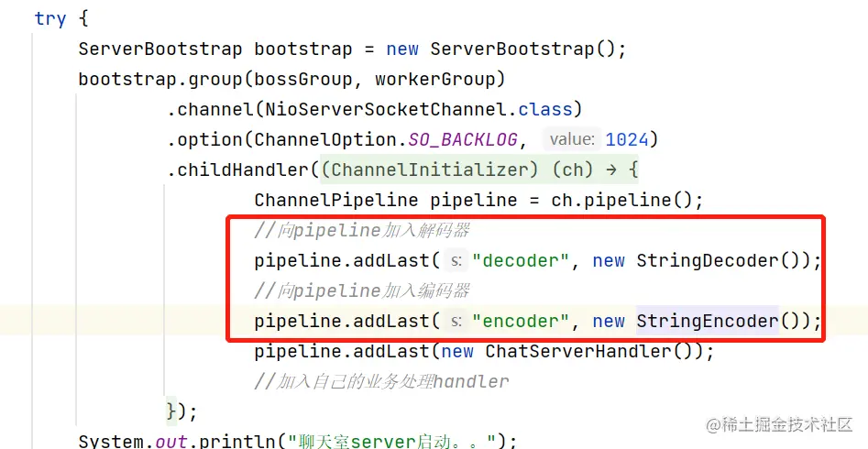Click 's:' hint before "encoder"

pos(456,321)
